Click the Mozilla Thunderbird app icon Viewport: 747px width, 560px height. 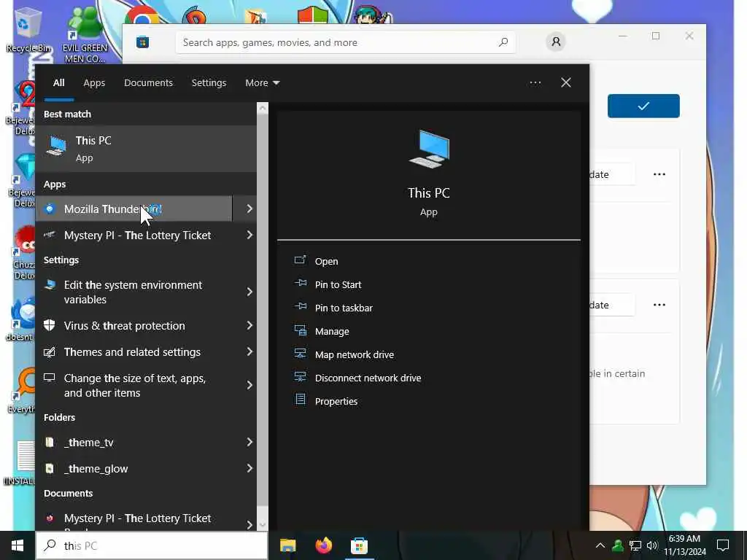coord(50,209)
